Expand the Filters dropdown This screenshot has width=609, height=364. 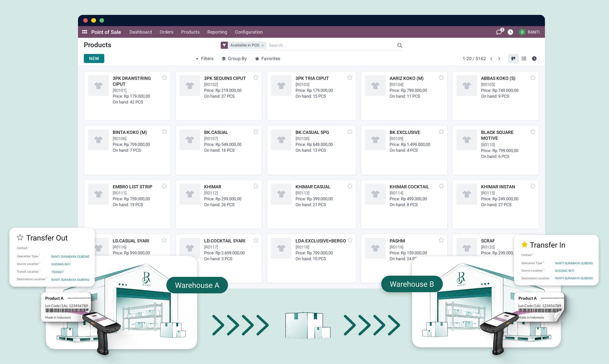pyautogui.click(x=204, y=59)
